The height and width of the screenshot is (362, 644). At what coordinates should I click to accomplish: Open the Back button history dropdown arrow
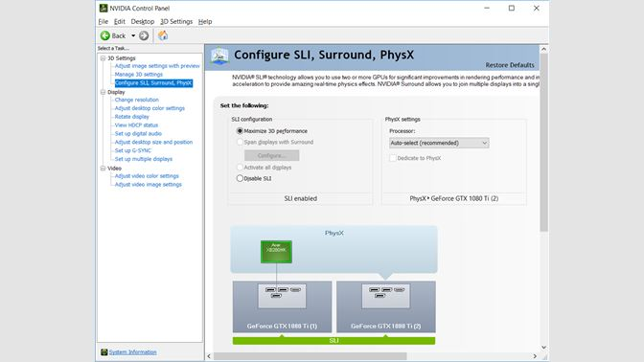133,35
